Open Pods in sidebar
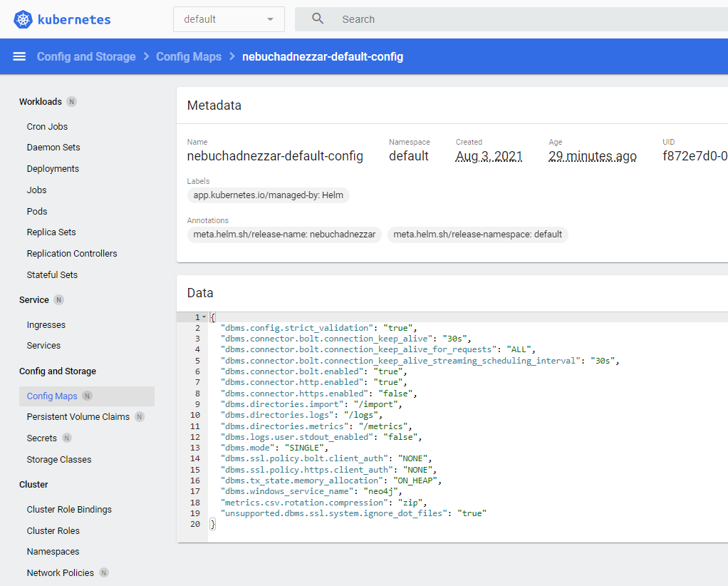This screenshot has height=586, width=728. pyautogui.click(x=37, y=212)
